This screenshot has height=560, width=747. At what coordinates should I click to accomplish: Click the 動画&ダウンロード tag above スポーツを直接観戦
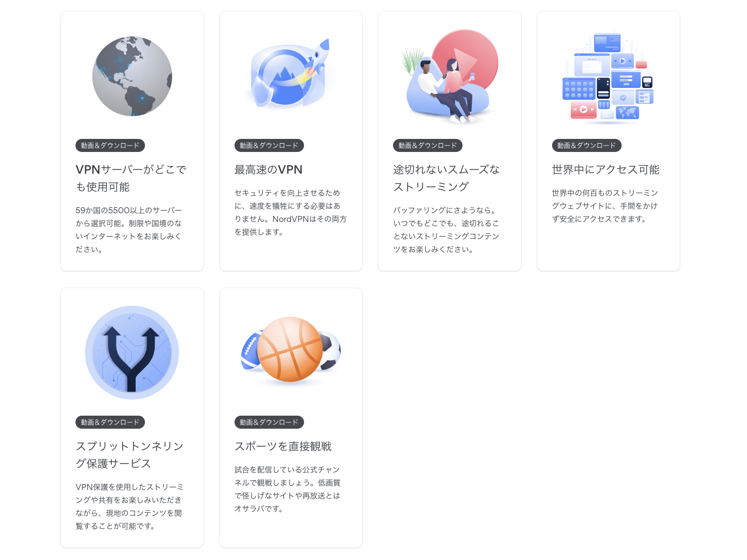click(x=269, y=422)
